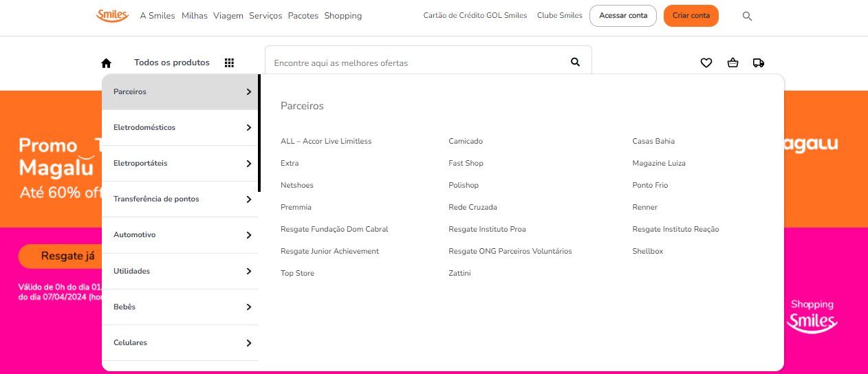The width and height of the screenshot is (868, 374).
Task: Open the Shopping menu
Action: (x=343, y=15)
